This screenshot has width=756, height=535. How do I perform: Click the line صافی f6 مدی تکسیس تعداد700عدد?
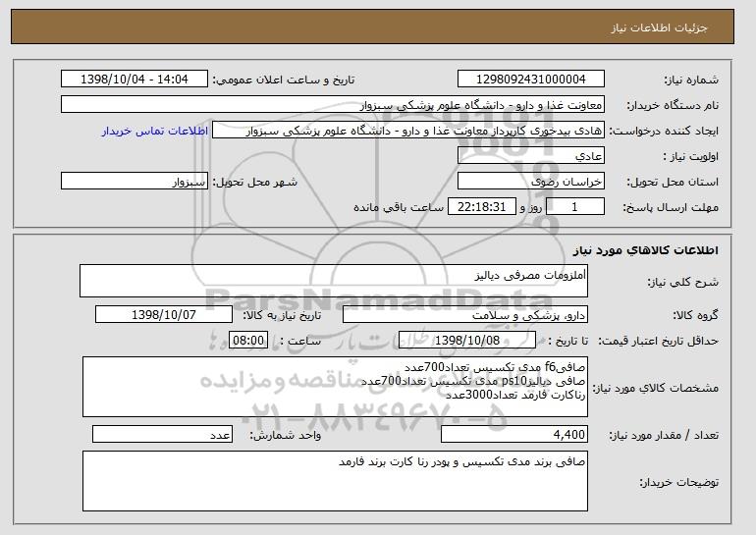(495, 367)
